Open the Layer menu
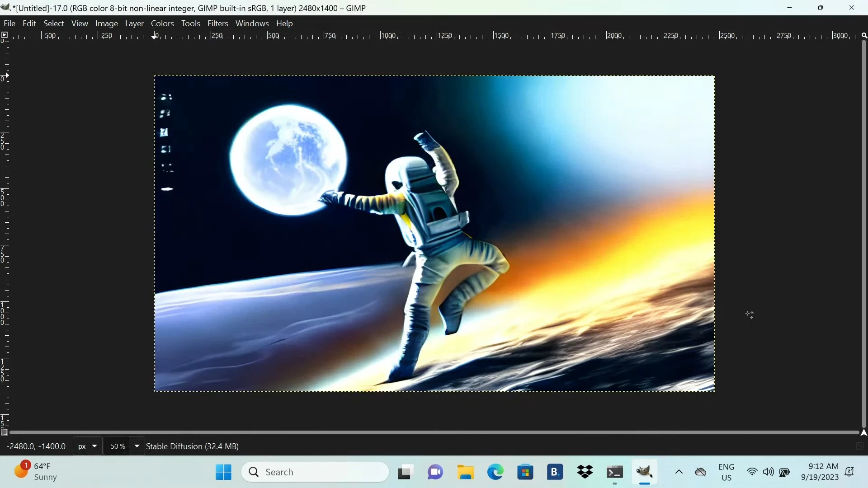Screen dimensions: 868x488 [134, 23]
